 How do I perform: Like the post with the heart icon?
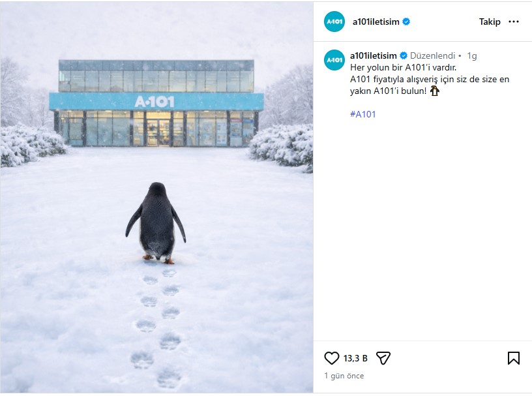click(x=332, y=358)
